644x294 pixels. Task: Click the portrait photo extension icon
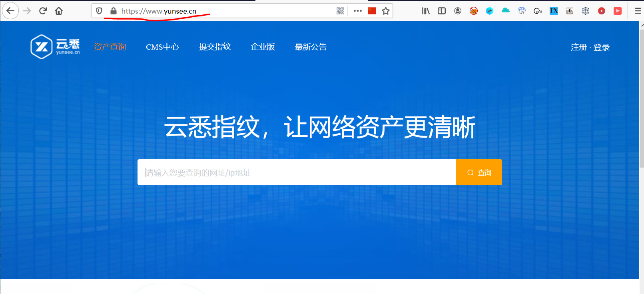[x=570, y=11]
